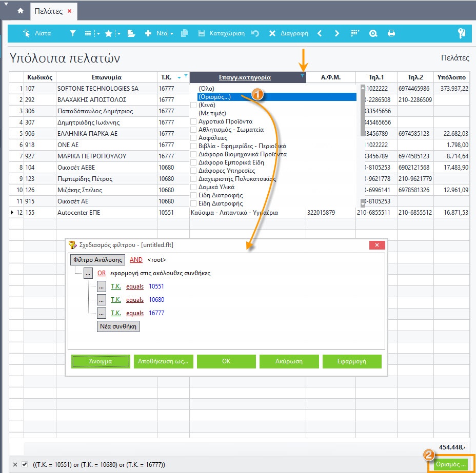Click the undo arrow icon
The height and width of the screenshot is (473, 476).
click(x=255, y=33)
